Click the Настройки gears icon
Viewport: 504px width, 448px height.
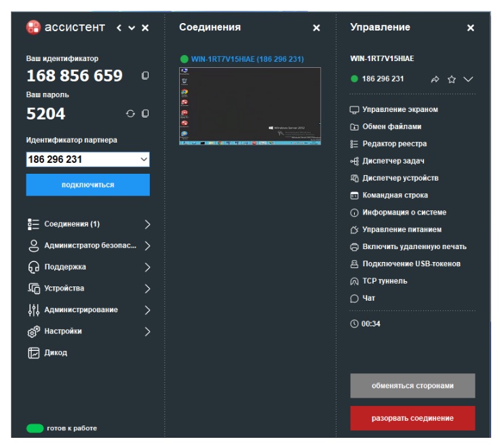[33, 331]
